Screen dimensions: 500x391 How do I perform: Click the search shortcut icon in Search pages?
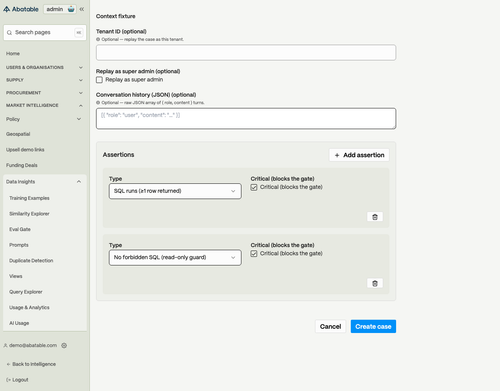[x=79, y=32]
